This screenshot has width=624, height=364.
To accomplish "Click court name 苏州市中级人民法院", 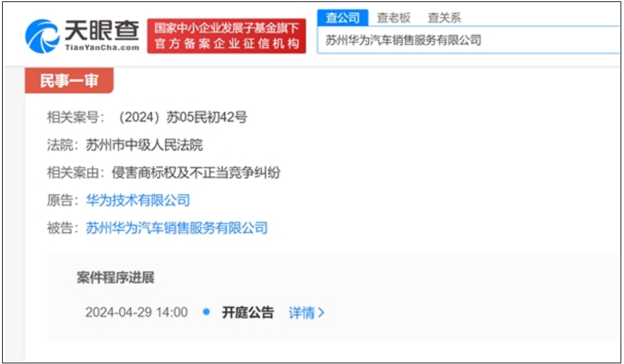I will click(x=144, y=145).
